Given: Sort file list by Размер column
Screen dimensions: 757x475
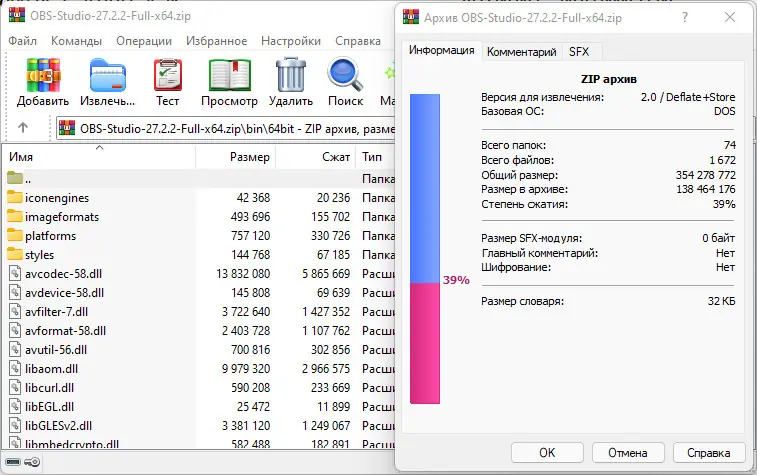Looking at the screenshot, I should tap(236, 157).
